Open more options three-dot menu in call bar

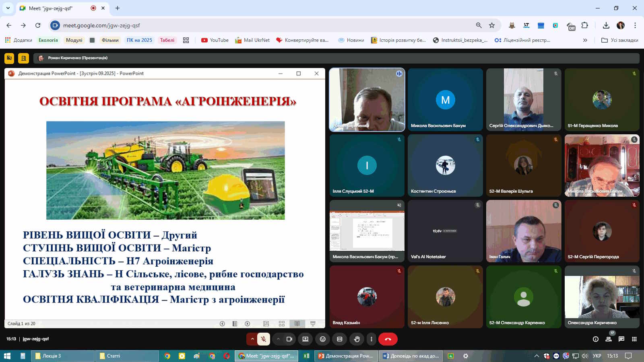tap(372, 339)
